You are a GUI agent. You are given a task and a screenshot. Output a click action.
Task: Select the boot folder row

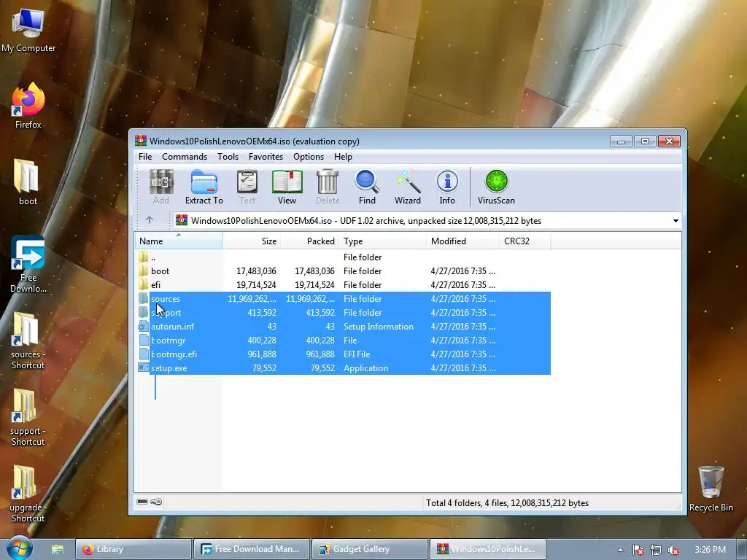pos(343,271)
